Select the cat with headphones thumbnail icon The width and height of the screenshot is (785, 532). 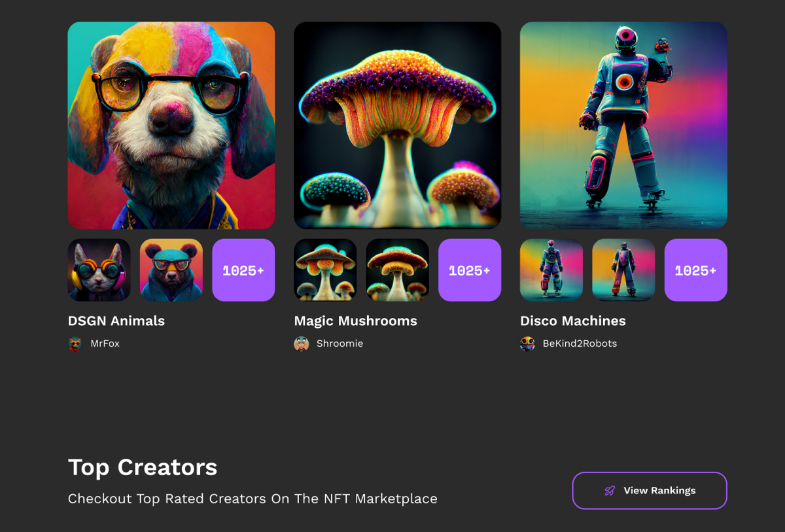98,270
